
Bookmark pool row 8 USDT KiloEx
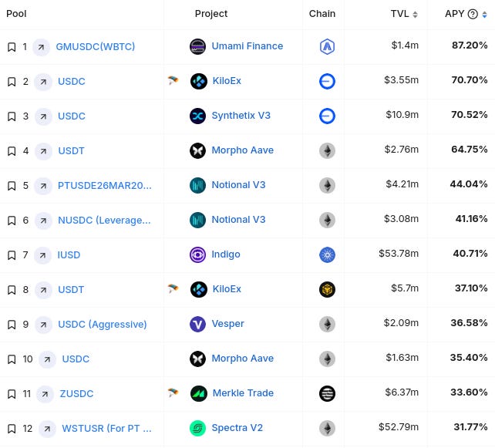coord(12,290)
